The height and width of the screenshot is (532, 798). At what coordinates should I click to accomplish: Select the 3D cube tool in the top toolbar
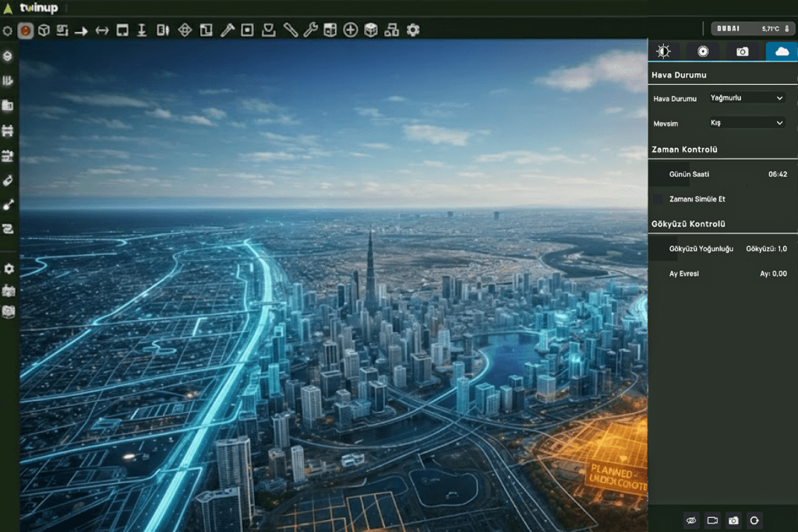[x=44, y=30]
